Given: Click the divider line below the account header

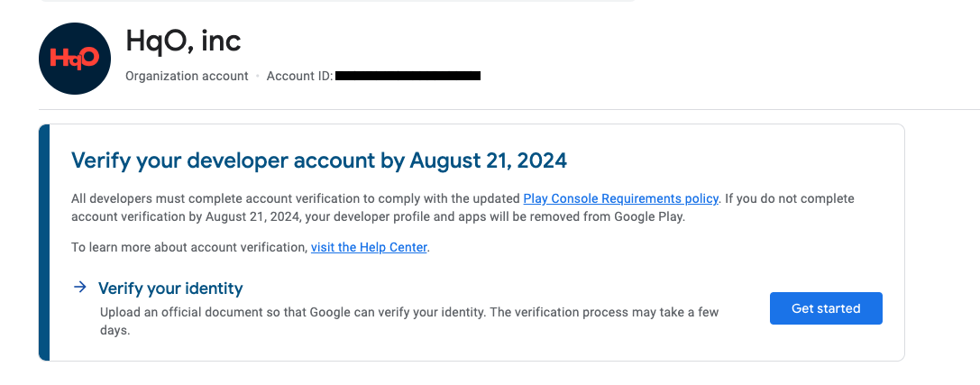Looking at the screenshot, I should [x=505, y=110].
